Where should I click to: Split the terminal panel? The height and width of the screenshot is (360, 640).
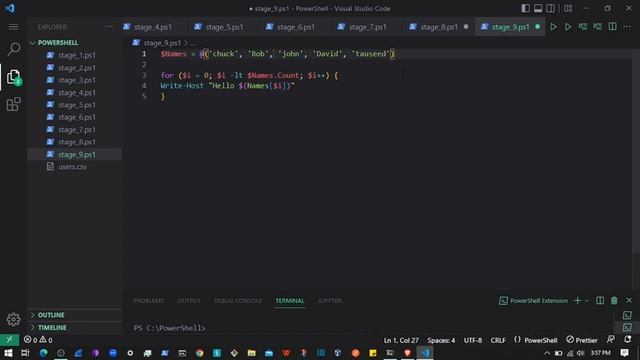(x=600, y=301)
